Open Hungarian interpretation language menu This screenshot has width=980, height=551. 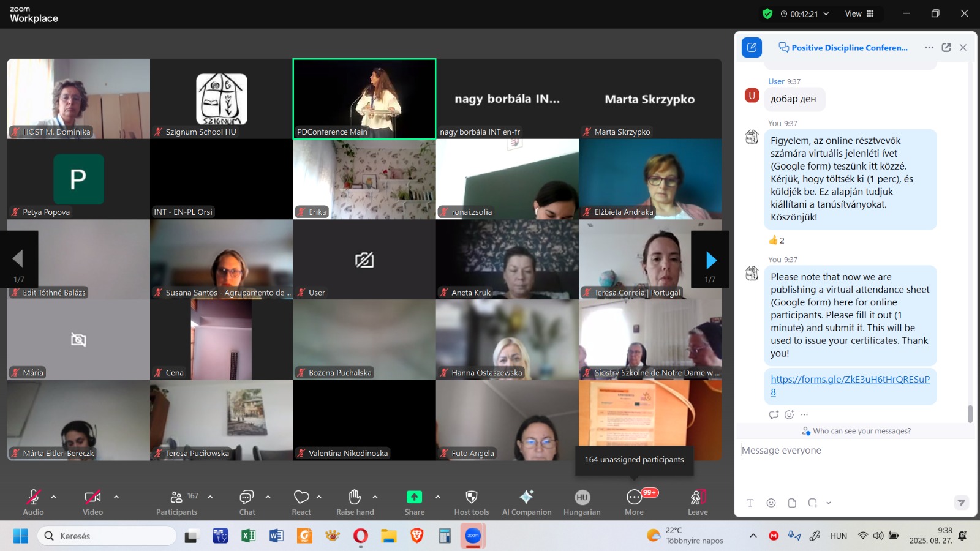(x=582, y=497)
